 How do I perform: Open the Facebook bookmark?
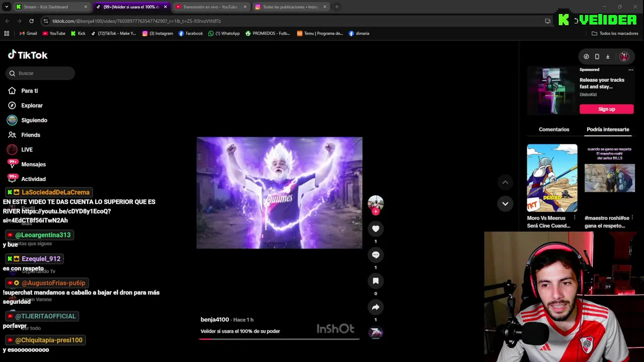191,34
